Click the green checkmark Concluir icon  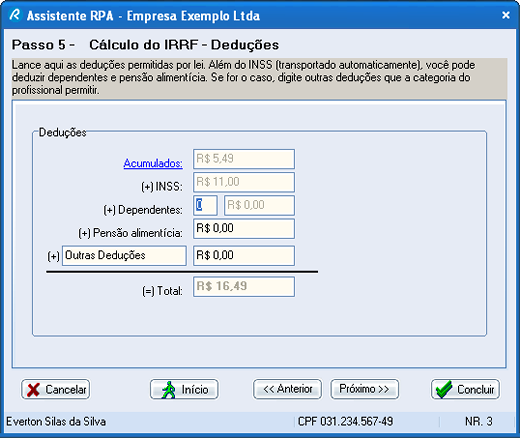pos(444,389)
